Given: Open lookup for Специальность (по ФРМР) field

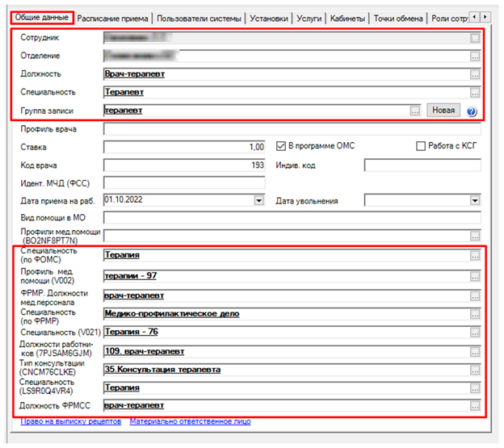Looking at the screenshot, I should click(475, 314).
